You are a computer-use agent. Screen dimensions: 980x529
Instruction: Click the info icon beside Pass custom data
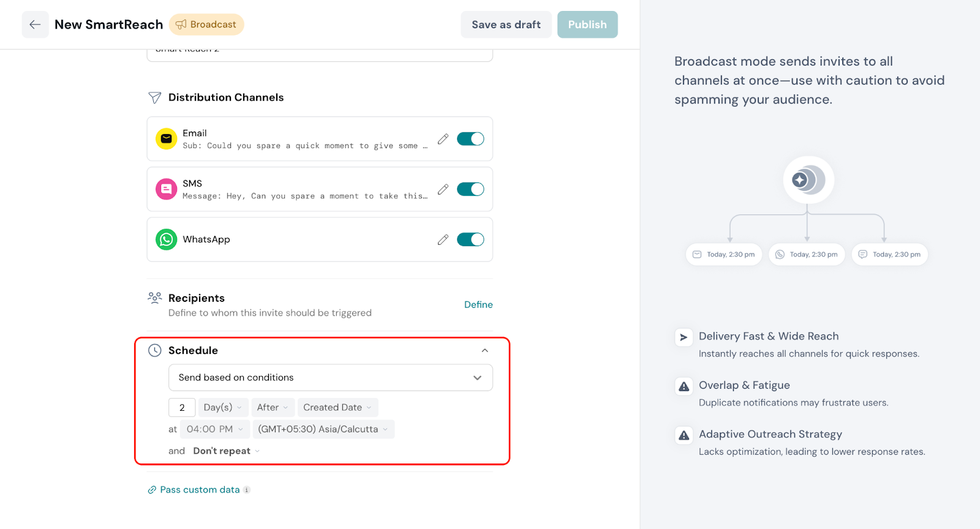click(247, 490)
